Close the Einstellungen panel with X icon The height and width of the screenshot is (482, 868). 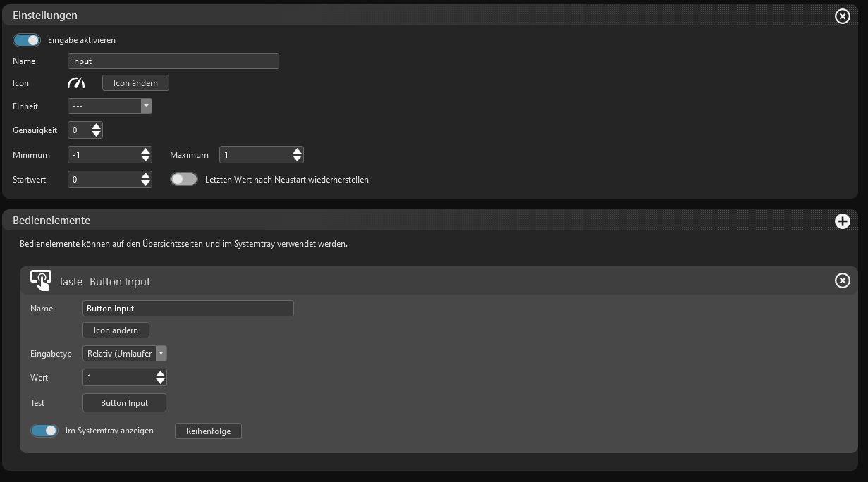click(842, 16)
